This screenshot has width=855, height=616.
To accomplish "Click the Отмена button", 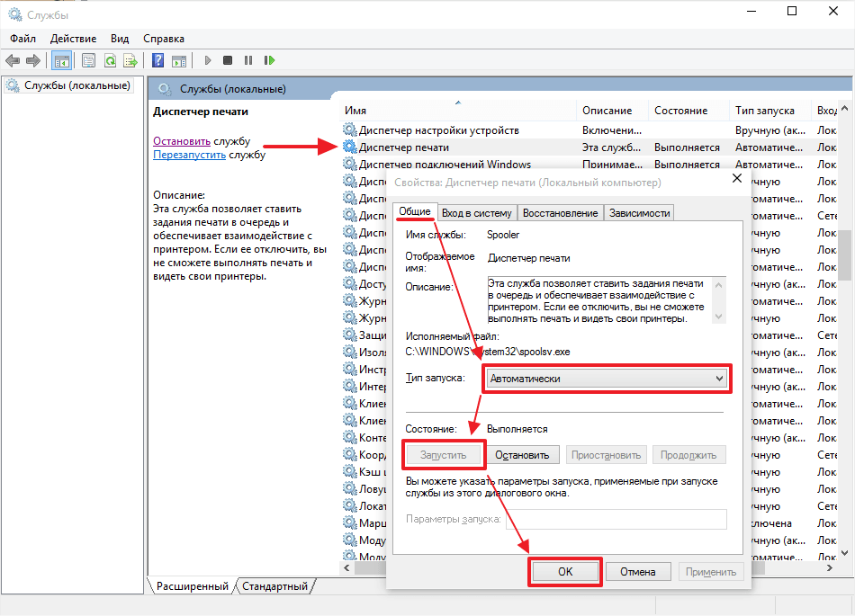I will 637,571.
